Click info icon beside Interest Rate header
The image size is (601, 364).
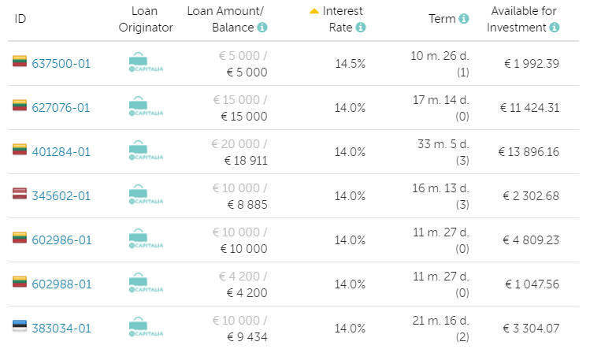[361, 28]
